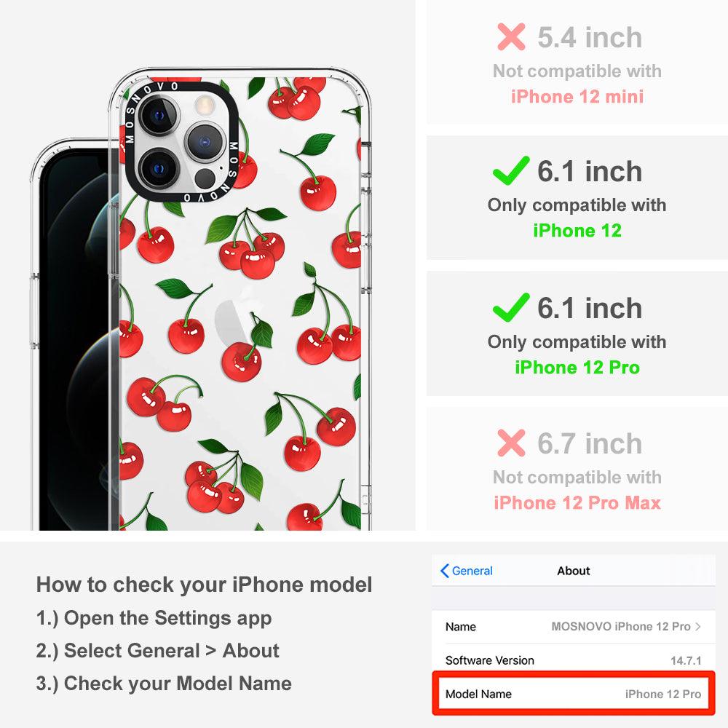Image resolution: width=728 pixels, height=728 pixels.
Task: Click the camera flash on the phone back
Action: click(203, 105)
